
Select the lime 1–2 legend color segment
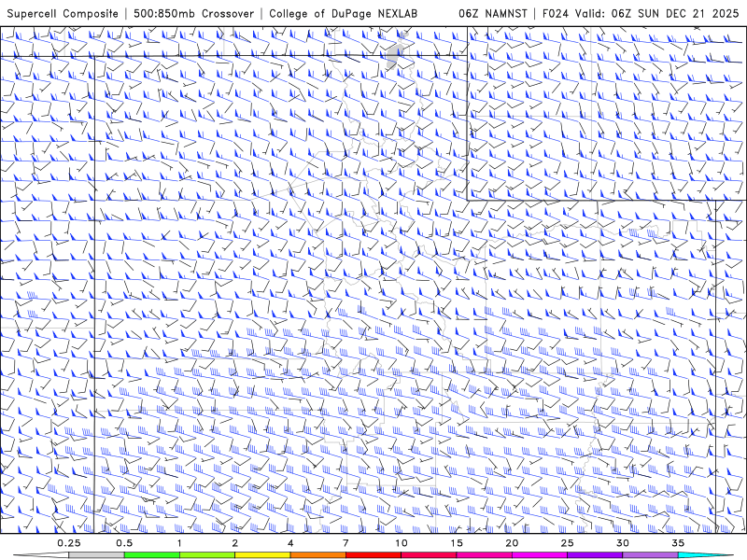[x=206, y=555]
